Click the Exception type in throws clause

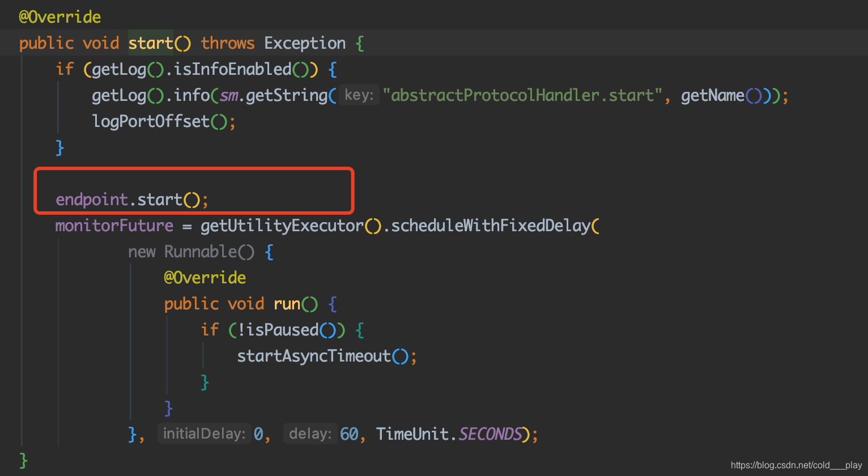point(305,43)
